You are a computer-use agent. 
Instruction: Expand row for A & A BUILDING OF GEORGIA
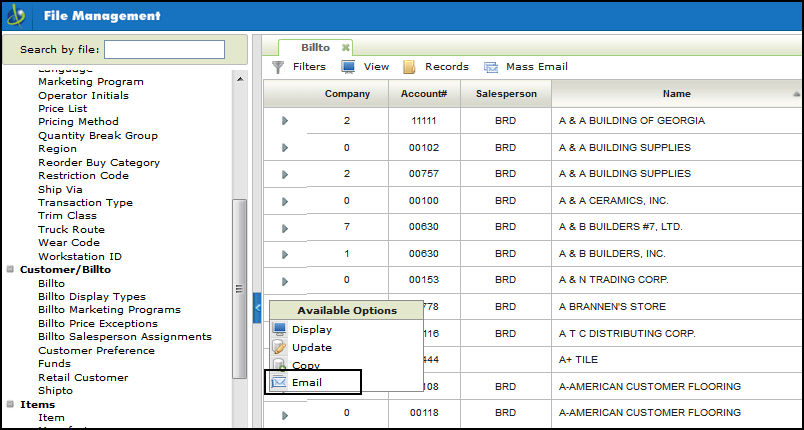pos(285,121)
